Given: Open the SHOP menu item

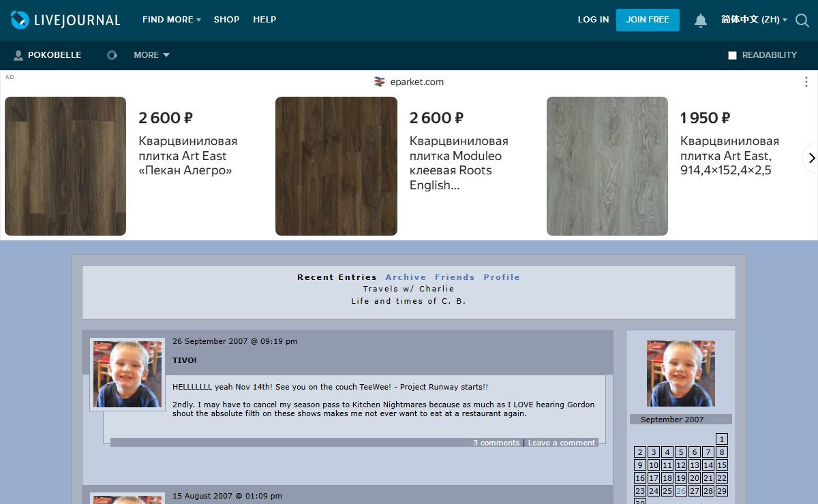Looking at the screenshot, I should point(226,20).
